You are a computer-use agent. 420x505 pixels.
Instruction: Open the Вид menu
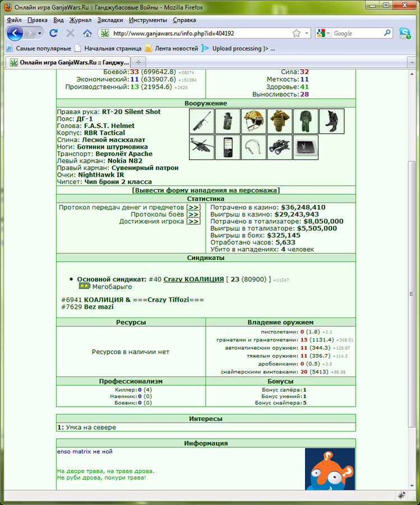point(58,20)
